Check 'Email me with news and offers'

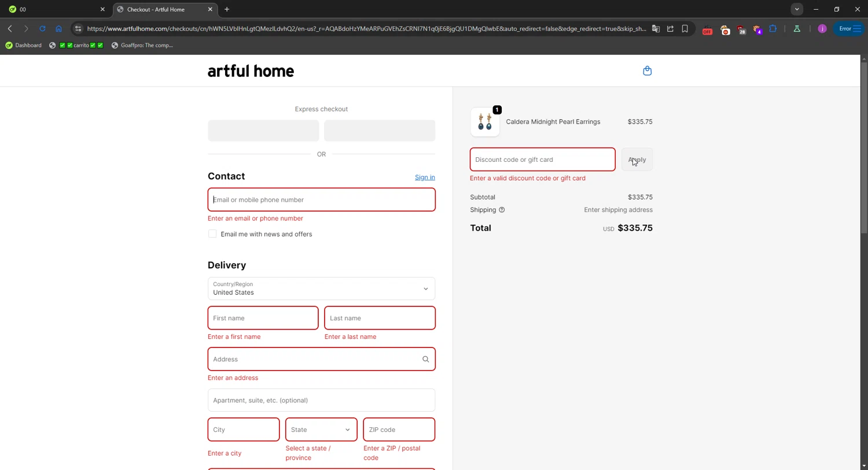pos(212,234)
